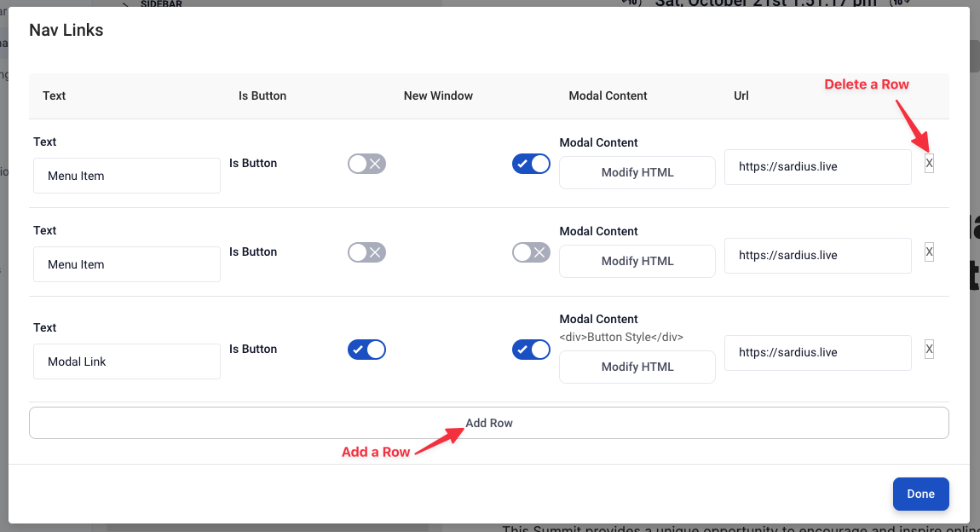Select the second row's Menu Item text field
980x532 pixels.
coord(127,264)
